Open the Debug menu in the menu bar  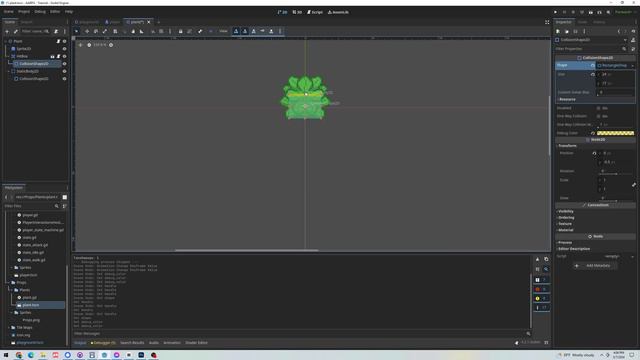(x=40, y=12)
